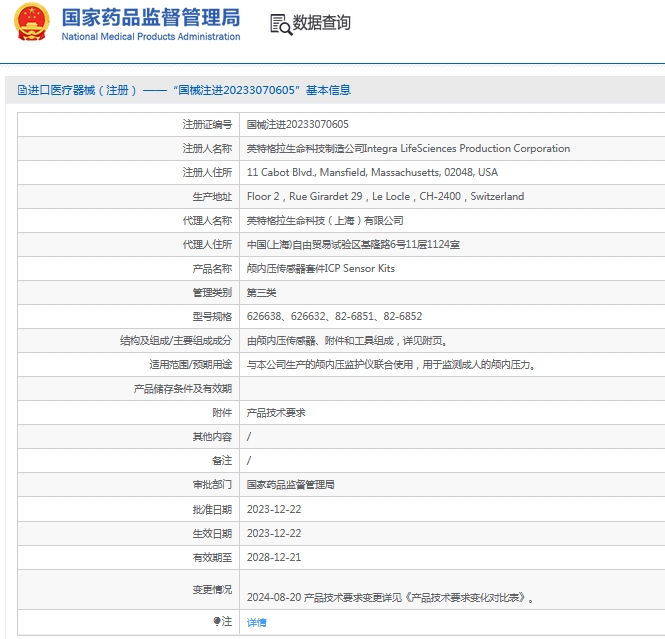Click the 备注 label
Image resolution: width=665 pixels, height=639 pixels.
tap(222, 460)
